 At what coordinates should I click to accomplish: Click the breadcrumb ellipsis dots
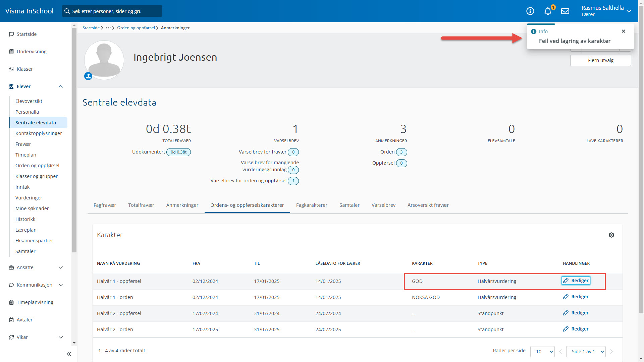click(x=108, y=28)
